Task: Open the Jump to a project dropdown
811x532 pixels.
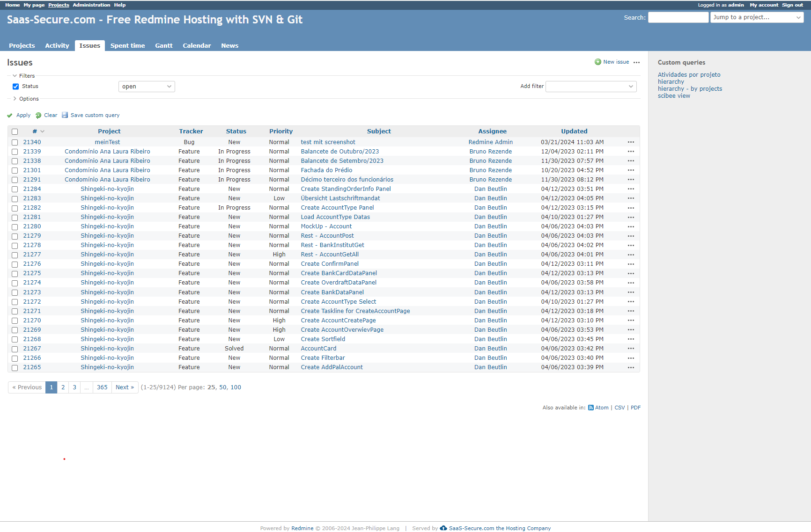Action: click(757, 17)
